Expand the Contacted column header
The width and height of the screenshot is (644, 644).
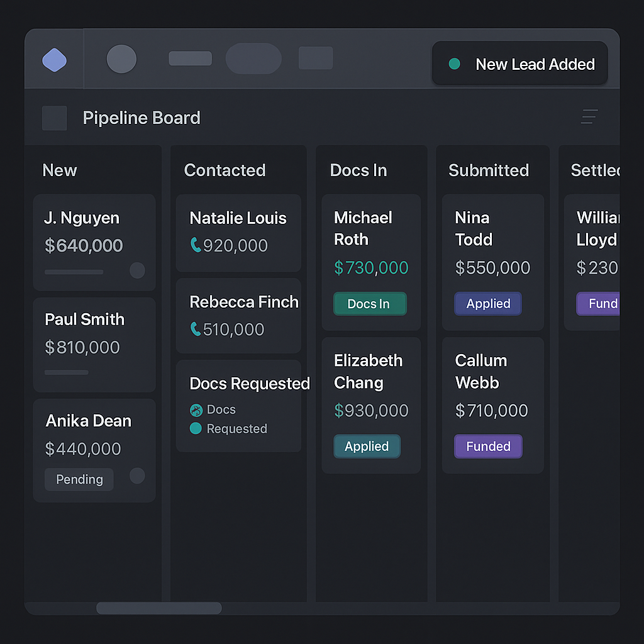tap(225, 170)
